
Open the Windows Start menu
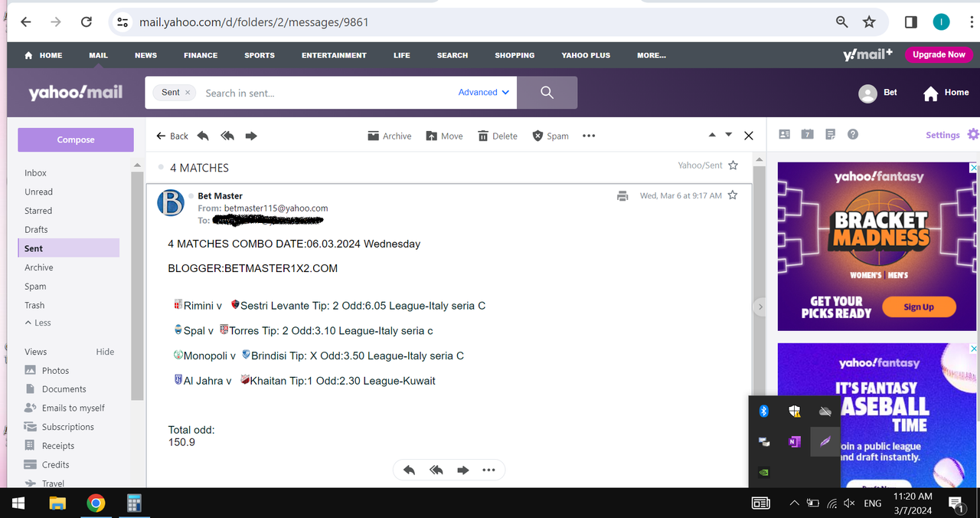[18, 503]
